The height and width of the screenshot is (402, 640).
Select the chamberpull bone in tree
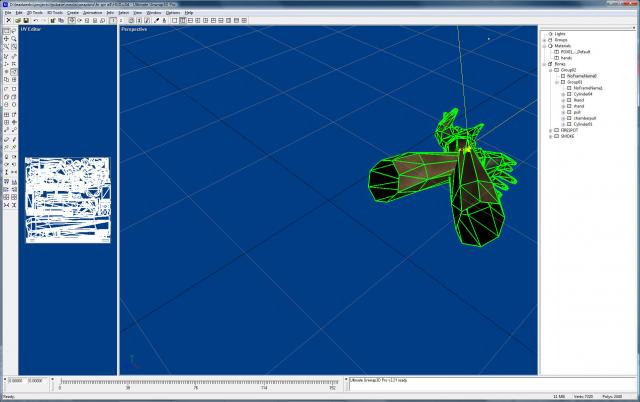click(582, 118)
